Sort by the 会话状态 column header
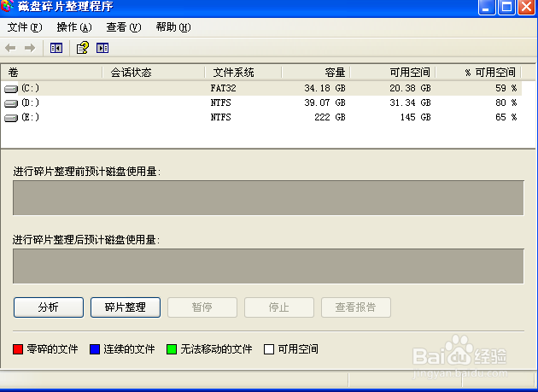Viewport: 538px width, 392px height. point(154,73)
